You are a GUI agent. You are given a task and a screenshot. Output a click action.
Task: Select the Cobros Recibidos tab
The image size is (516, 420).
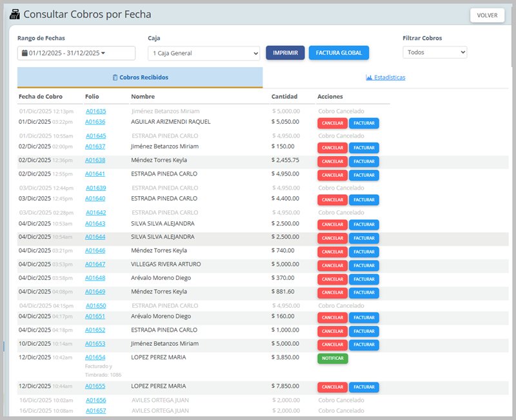tap(140, 77)
